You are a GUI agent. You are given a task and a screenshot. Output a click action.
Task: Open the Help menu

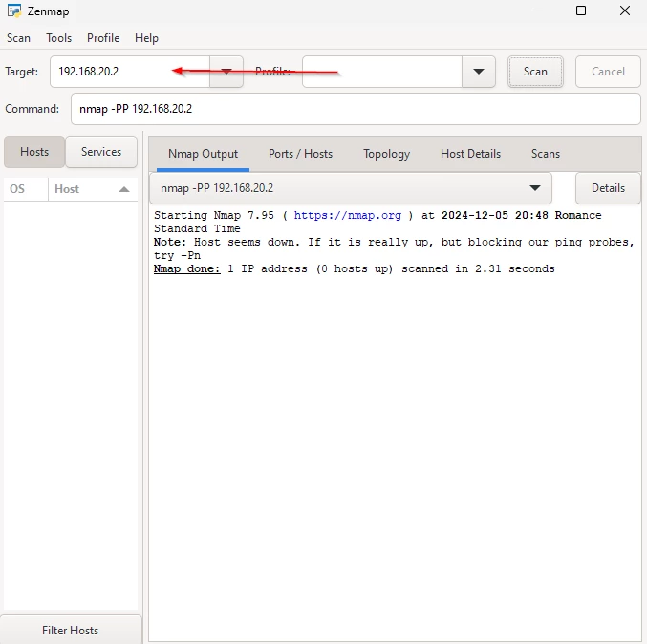[146, 38]
